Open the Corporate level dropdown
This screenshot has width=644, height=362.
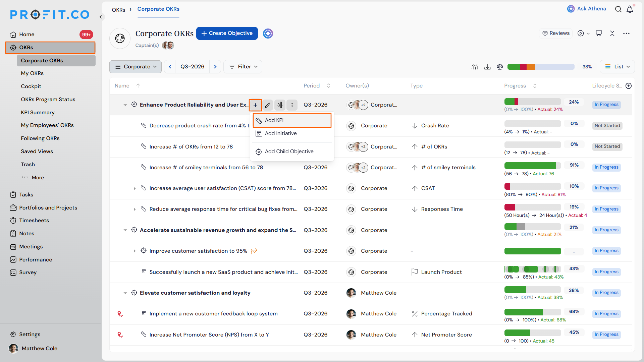[136, 67]
